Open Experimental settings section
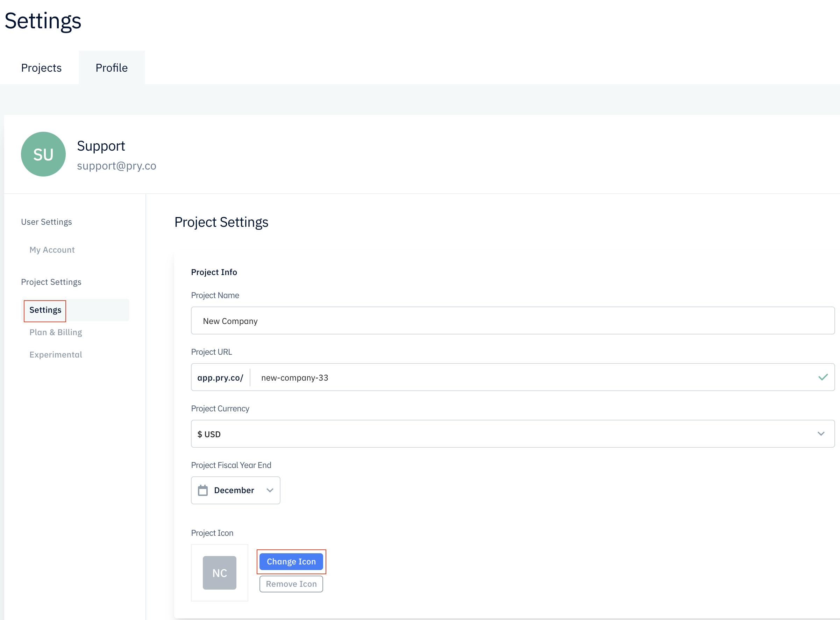840x620 pixels. [56, 355]
